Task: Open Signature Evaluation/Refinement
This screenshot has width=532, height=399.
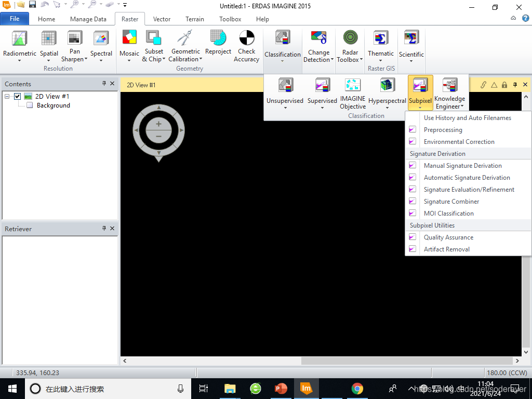Action: pyautogui.click(x=468, y=189)
